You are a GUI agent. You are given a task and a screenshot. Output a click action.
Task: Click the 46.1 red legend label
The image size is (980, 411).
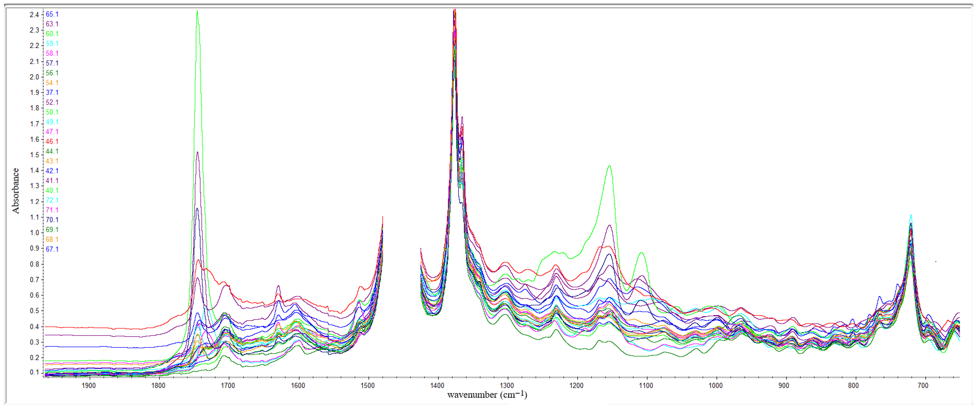(x=52, y=141)
